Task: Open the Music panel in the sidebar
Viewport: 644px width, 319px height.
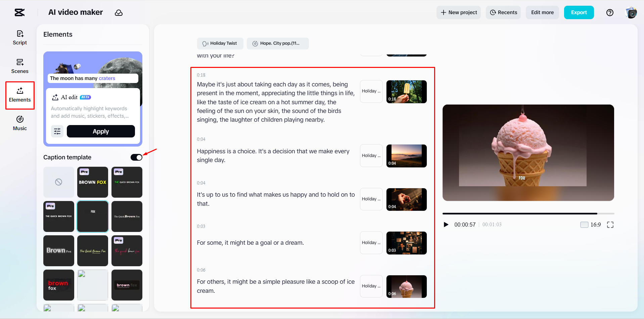Action: pyautogui.click(x=19, y=123)
